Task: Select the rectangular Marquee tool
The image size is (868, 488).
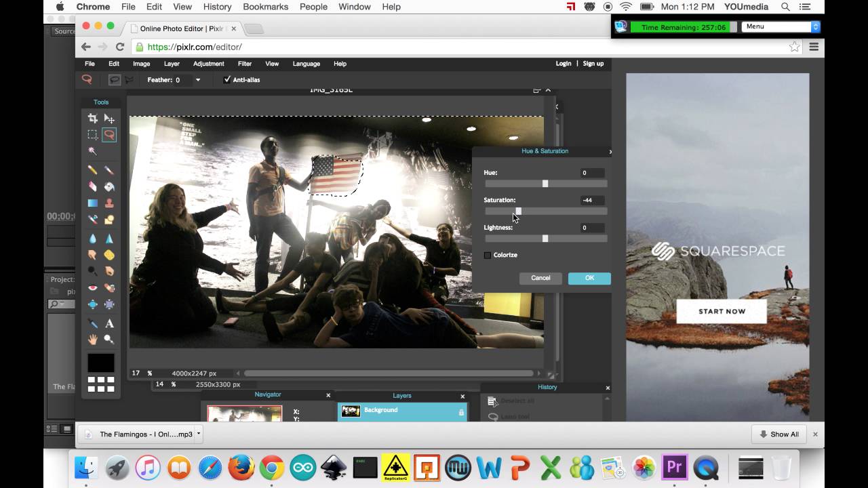Action: 93,134
